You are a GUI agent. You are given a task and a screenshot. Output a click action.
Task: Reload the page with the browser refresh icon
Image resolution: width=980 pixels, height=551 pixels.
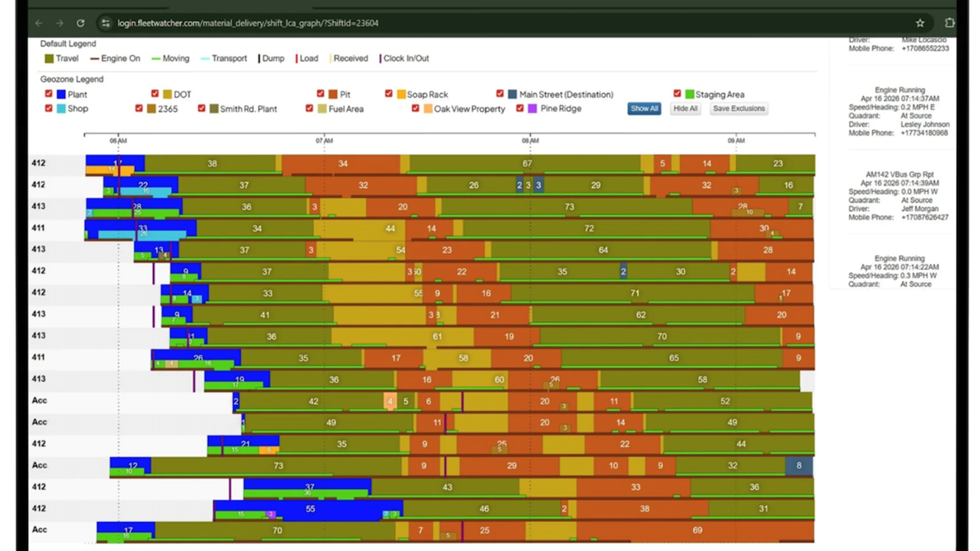80,23
